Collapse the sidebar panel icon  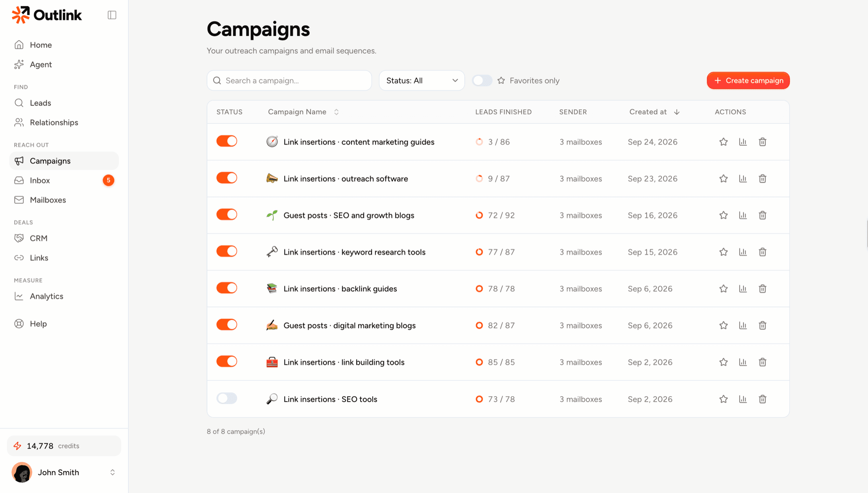click(112, 15)
